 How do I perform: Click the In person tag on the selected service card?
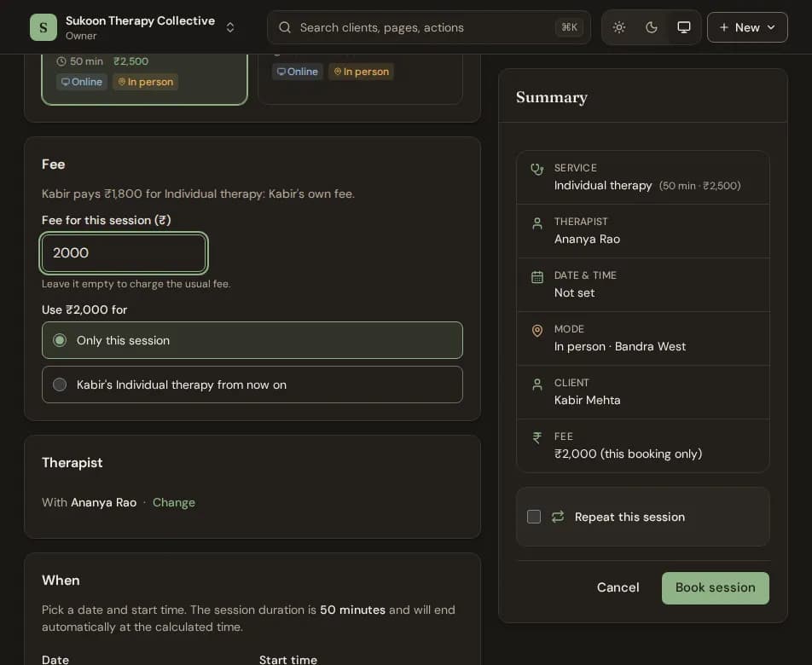tap(146, 82)
